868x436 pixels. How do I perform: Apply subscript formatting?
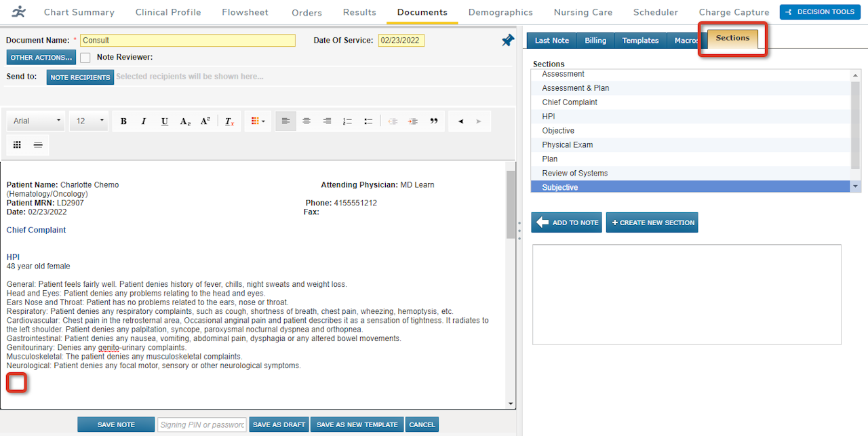coord(184,121)
